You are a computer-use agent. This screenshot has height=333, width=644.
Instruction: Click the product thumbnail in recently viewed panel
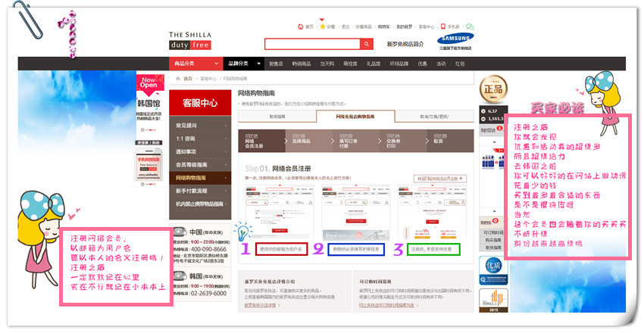(x=493, y=160)
